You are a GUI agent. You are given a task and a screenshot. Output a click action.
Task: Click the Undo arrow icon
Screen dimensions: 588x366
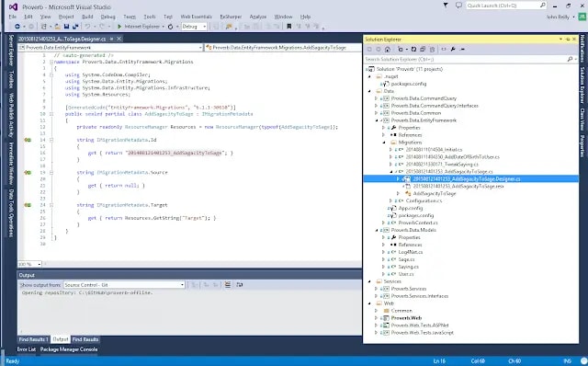(x=87, y=27)
